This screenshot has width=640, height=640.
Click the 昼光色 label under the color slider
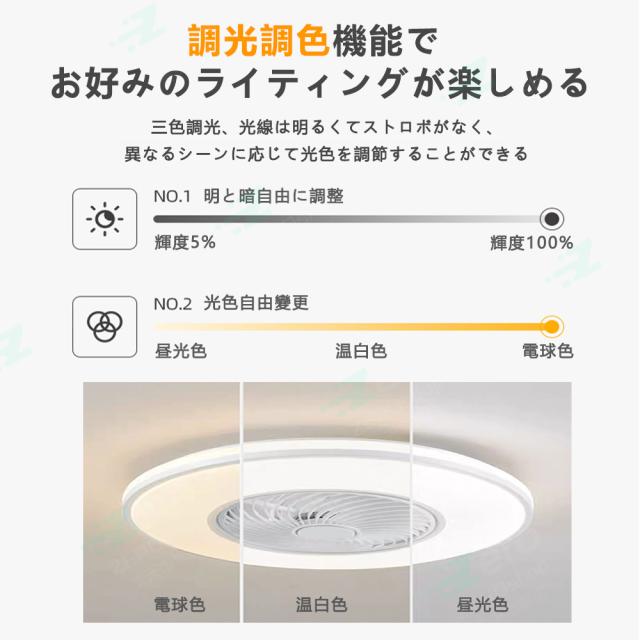coord(180,351)
